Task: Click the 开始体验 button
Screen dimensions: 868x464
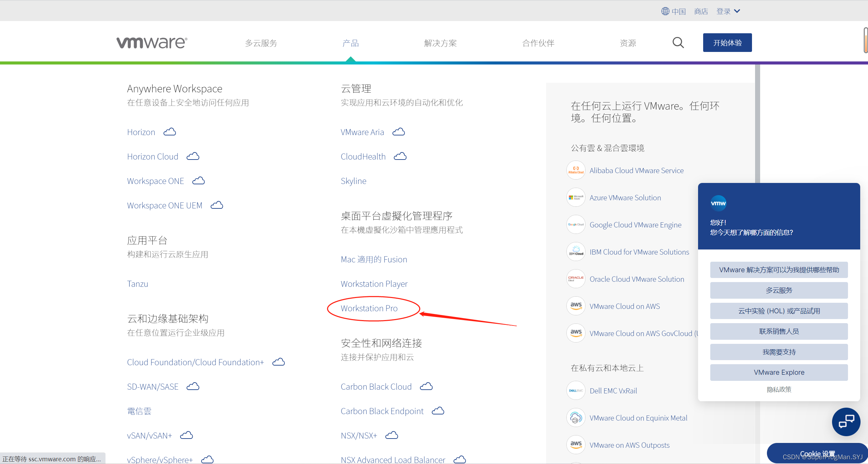Action: pos(727,43)
